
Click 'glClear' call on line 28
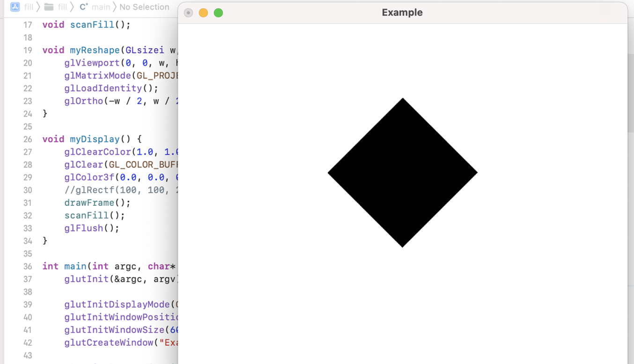click(83, 165)
